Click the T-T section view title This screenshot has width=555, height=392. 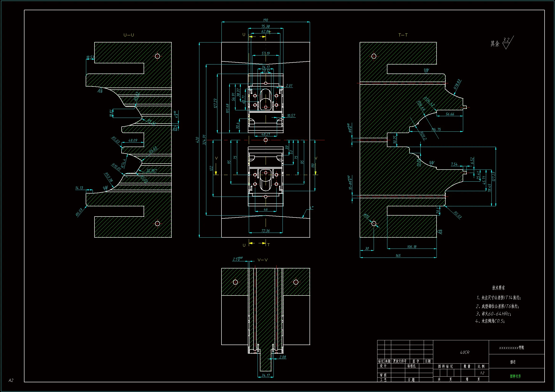pyautogui.click(x=403, y=35)
